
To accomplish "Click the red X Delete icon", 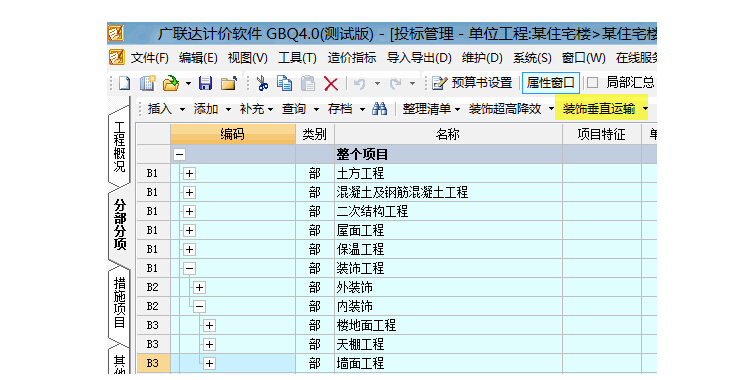I will click(x=331, y=84).
